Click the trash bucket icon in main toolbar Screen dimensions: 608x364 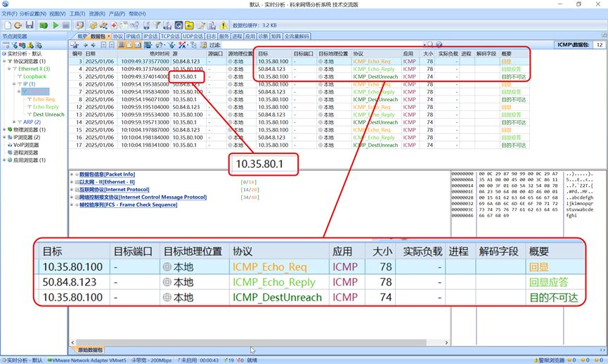tap(146, 25)
